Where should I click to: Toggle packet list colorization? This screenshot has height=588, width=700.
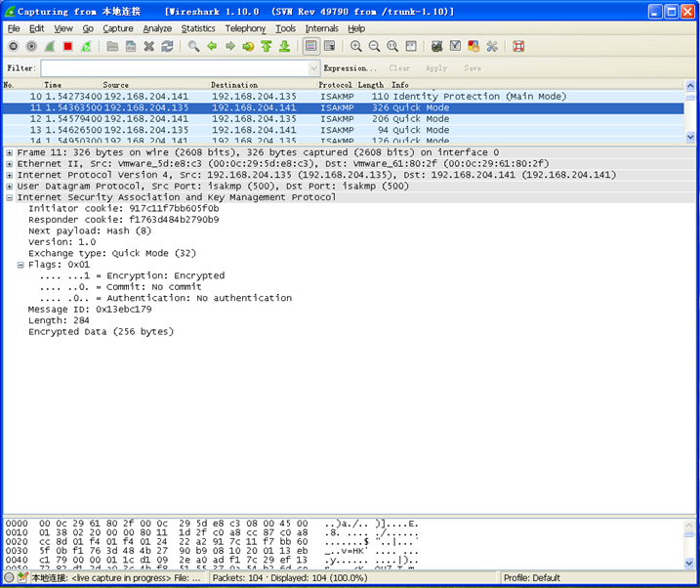pyautogui.click(x=310, y=46)
